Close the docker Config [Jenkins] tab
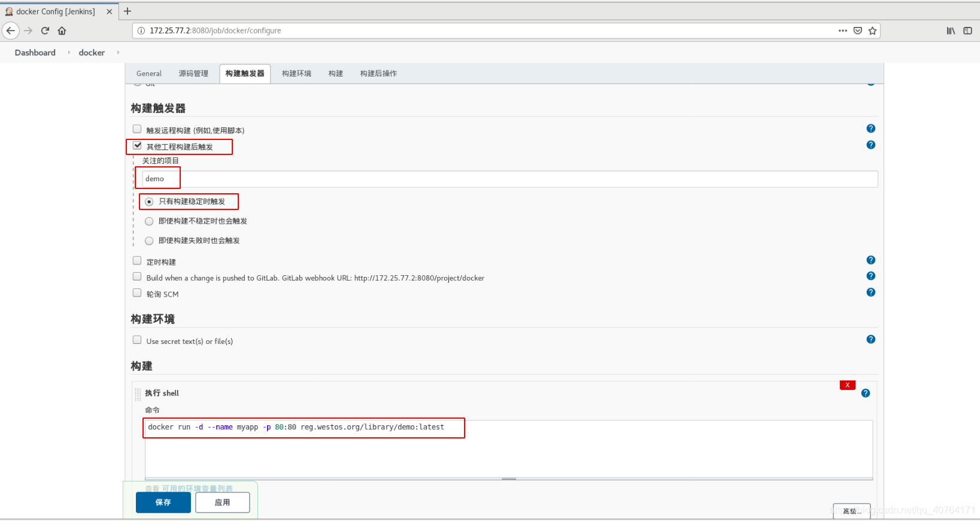 pos(109,11)
